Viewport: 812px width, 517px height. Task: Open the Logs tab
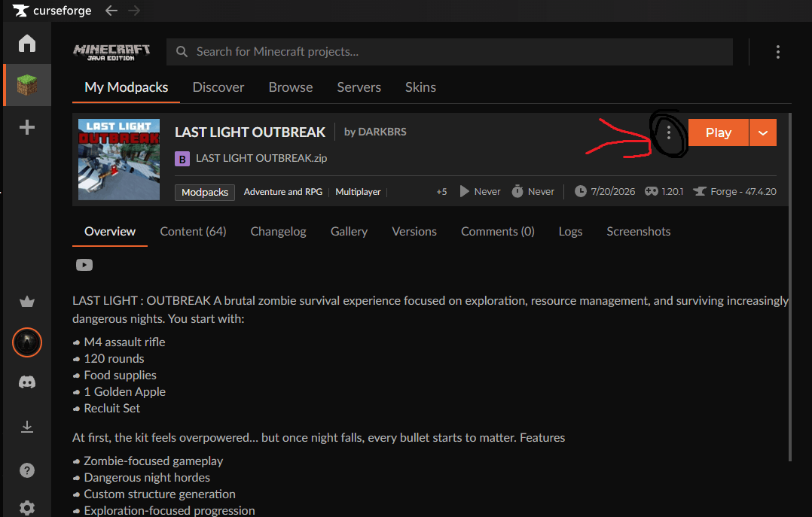click(x=570, y=232)
